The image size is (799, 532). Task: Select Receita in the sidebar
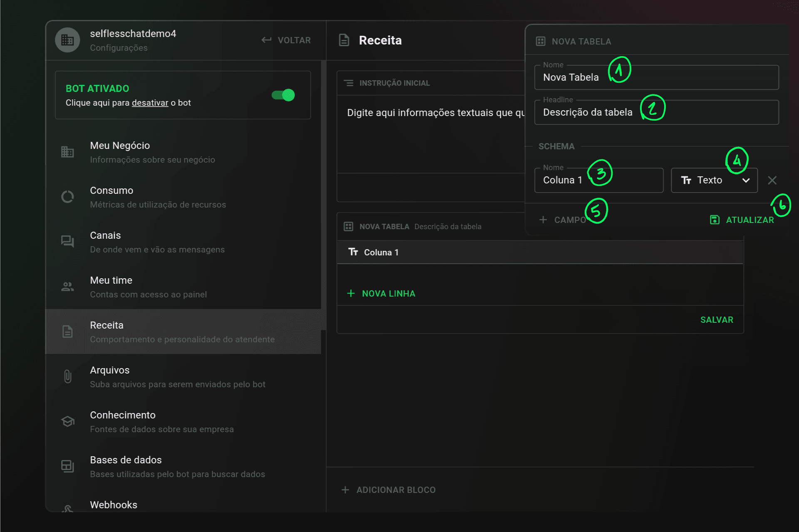[183, 332]
